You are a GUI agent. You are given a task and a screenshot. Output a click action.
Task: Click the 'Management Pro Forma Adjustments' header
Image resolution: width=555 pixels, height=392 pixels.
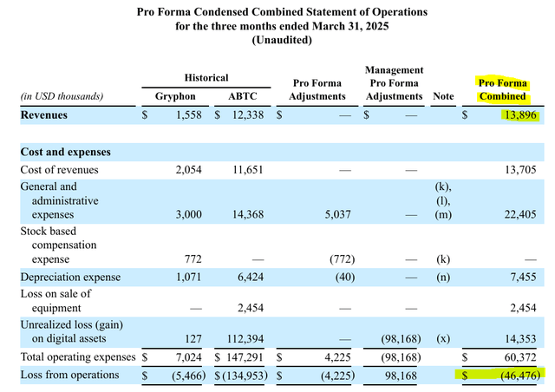pos(394,83)
